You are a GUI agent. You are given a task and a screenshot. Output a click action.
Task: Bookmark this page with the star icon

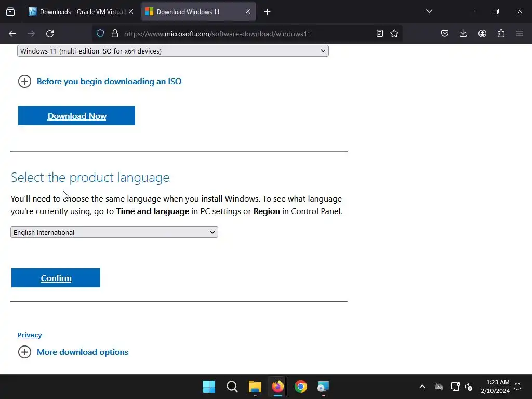point(394,34)
